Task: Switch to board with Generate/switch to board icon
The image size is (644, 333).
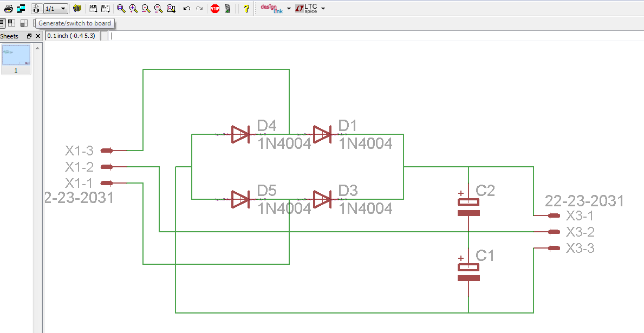Action: point(36,8)
